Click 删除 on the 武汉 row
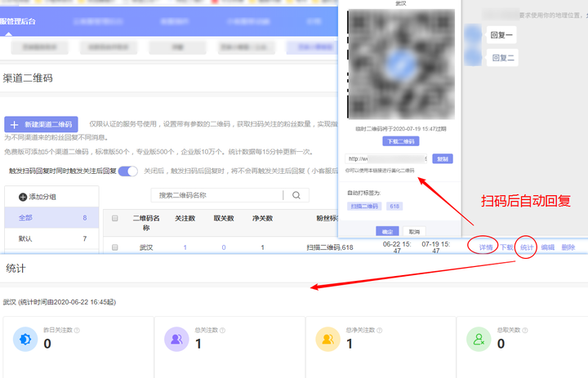The image size is (588, 378). [x=568, y=247]
